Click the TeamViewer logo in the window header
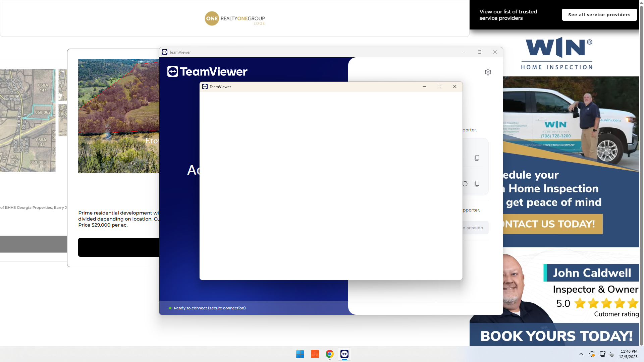 (207, 71)
